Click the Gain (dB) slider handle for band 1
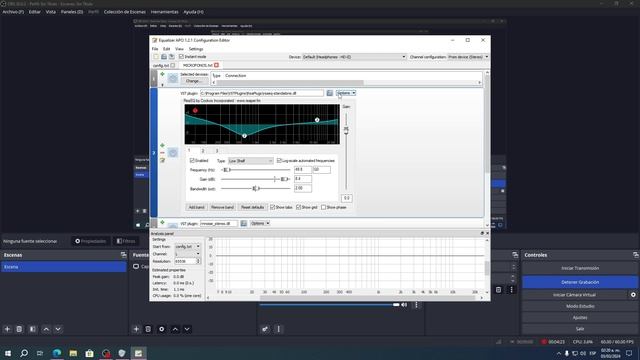This screenshot has width=640, height=360. point(284,179)
